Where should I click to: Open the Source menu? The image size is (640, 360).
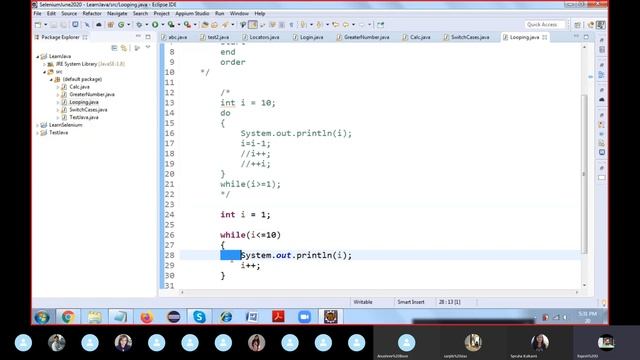tap(69, 13)
